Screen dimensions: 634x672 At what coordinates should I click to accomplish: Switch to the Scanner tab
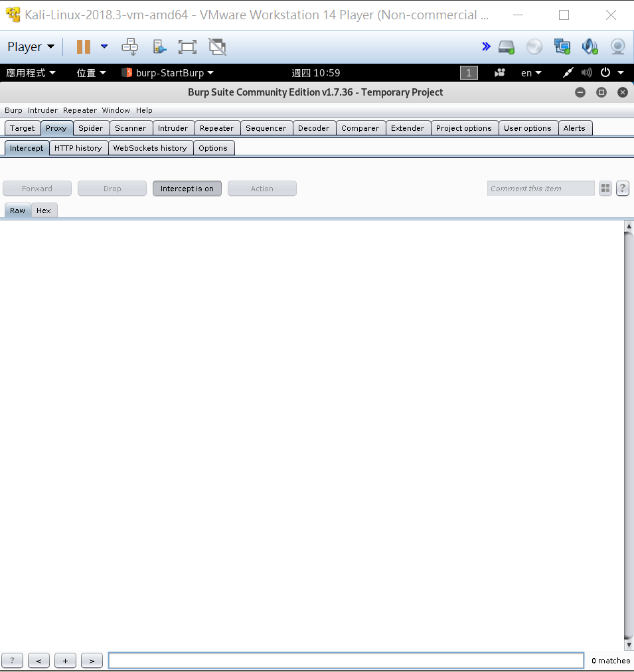click(x=131, y=128)
